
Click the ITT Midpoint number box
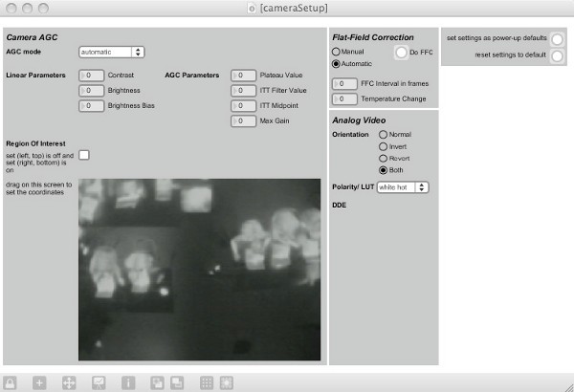tap(243, 106)
